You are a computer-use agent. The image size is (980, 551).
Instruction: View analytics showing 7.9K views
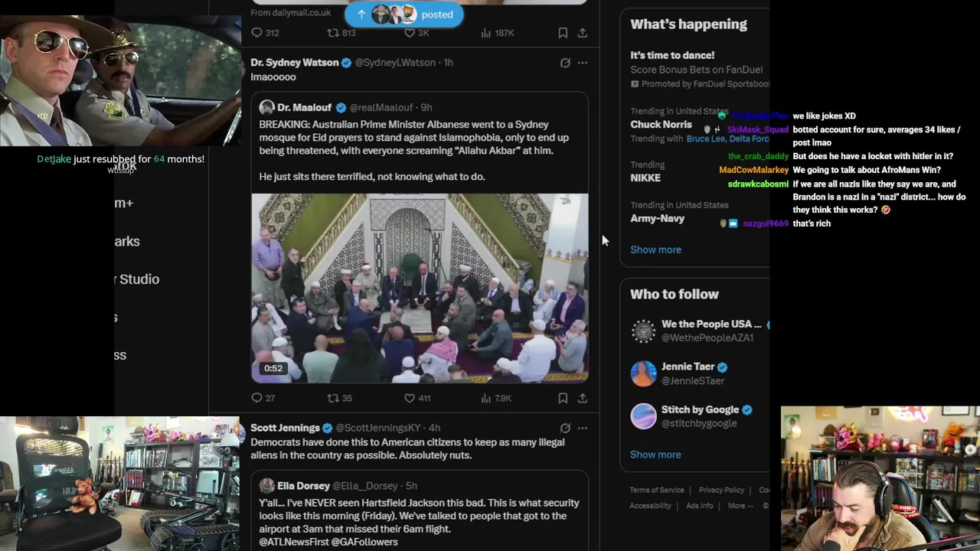click(486, 398)
